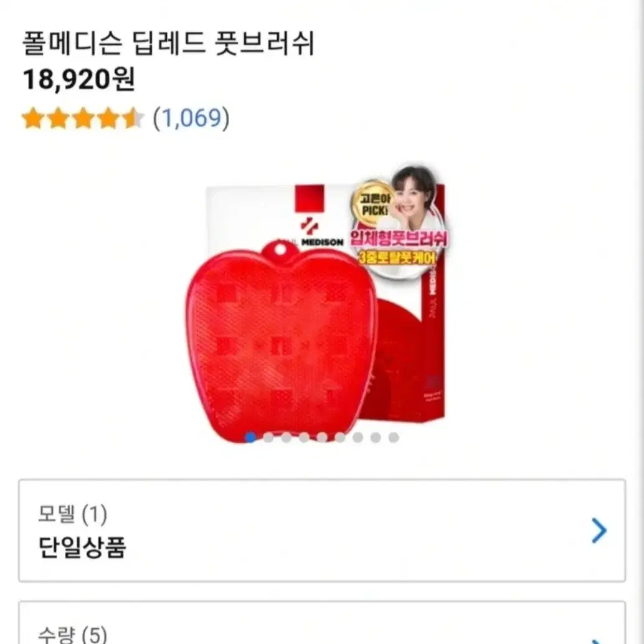Open the 수량 (5) quantity selector
644x644 pixels.
pos(322,623)
